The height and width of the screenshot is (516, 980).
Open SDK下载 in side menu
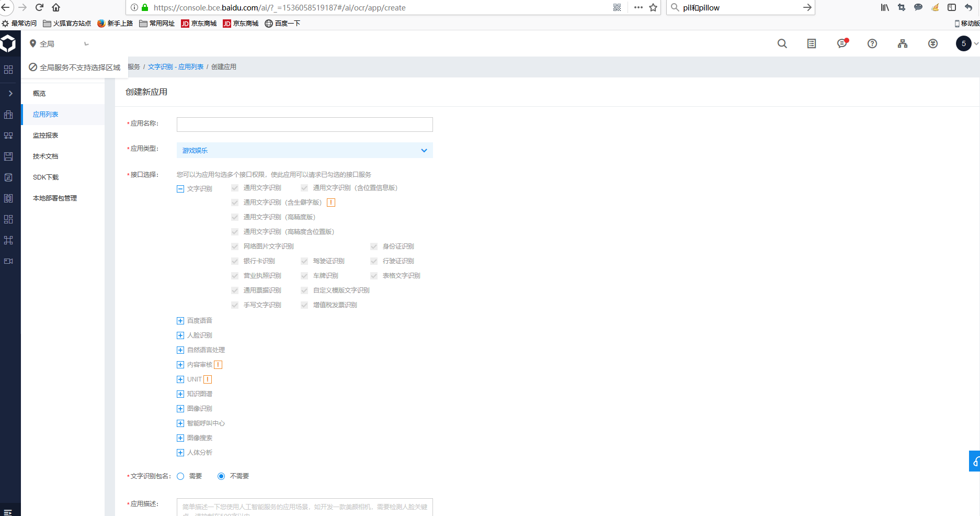click(63, 177)
